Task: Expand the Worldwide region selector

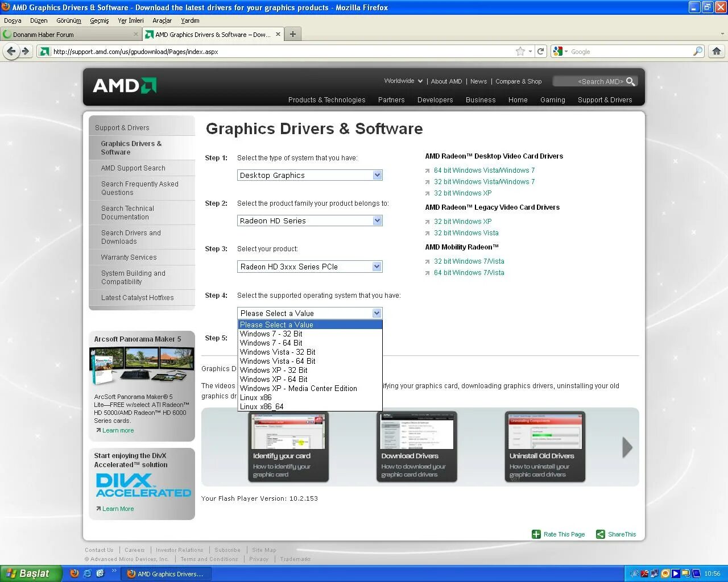Action: click(x=403, y=81)
